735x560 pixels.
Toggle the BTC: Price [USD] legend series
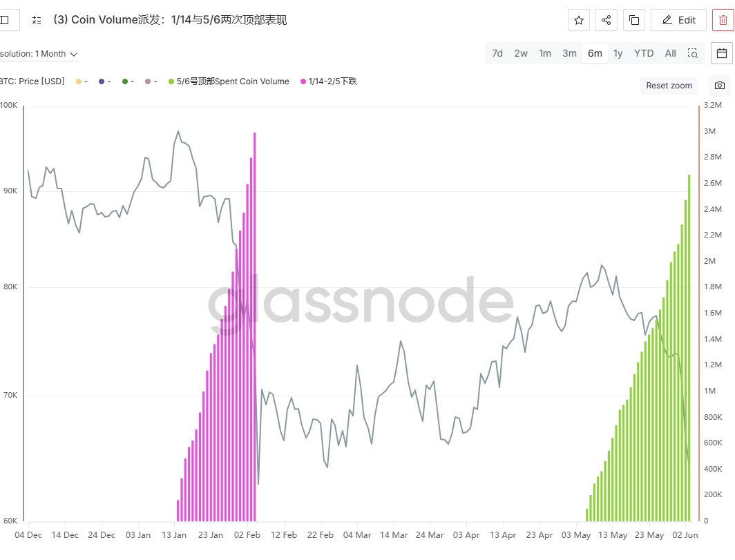pyautogui.click(x=32, y=81)
